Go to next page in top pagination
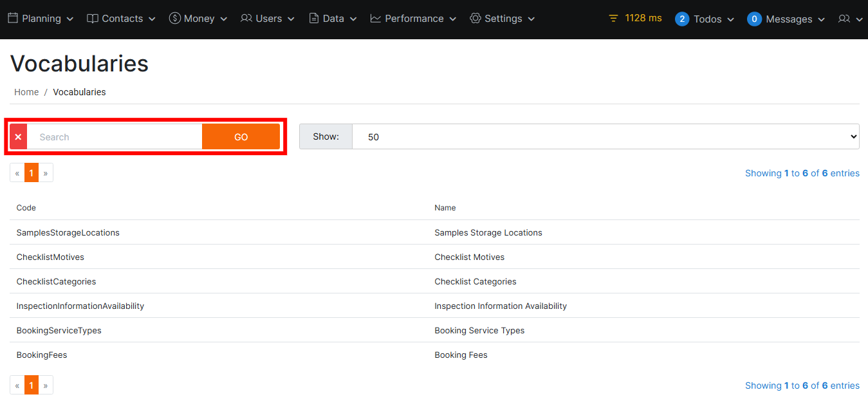 coord(46,173)
